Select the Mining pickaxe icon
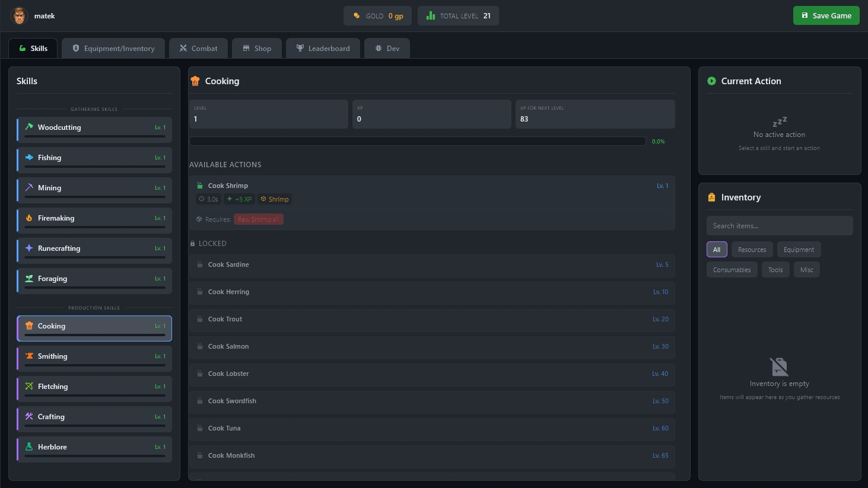This screenshot has height=488, width=868. click(29, 187)
